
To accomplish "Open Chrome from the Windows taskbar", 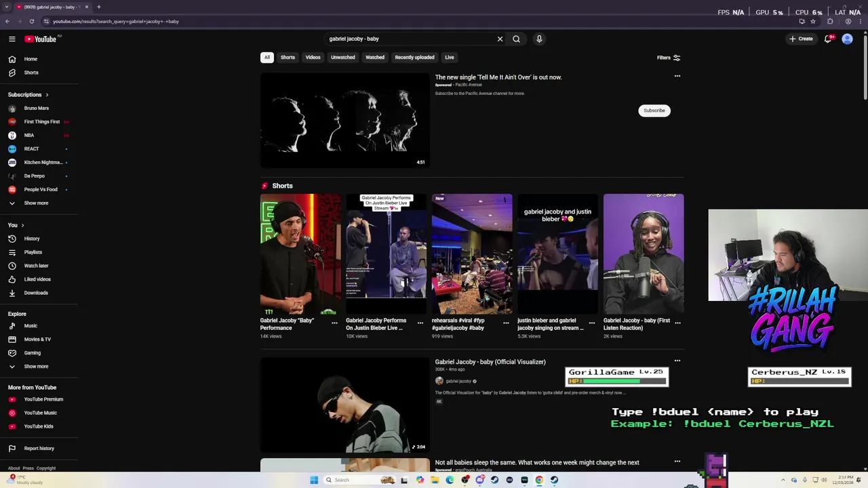I will click(x=539, y=480).
